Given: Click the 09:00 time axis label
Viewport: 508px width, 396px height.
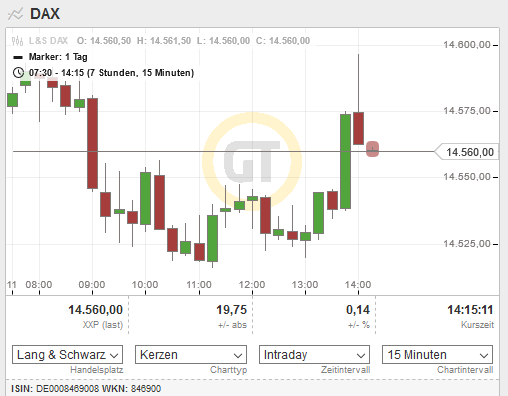Looking at the screenshot, I should point(92,285).
